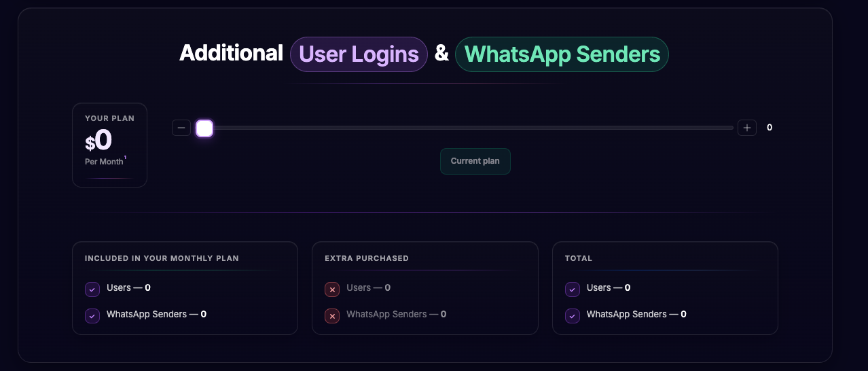Click the Users checkmark in Total card
Viewport: 868px width, 371px height.
coord(573,289)
